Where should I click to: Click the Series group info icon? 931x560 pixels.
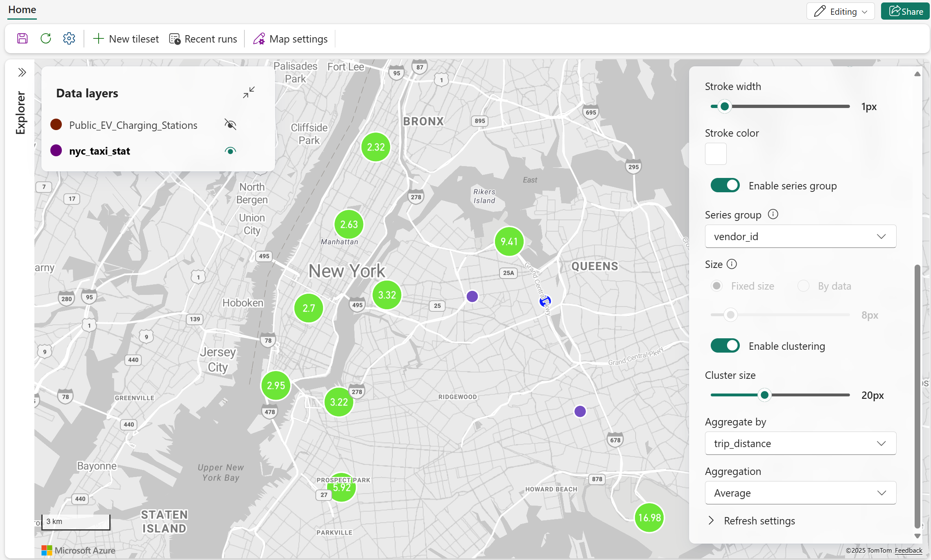click(773, 214)
